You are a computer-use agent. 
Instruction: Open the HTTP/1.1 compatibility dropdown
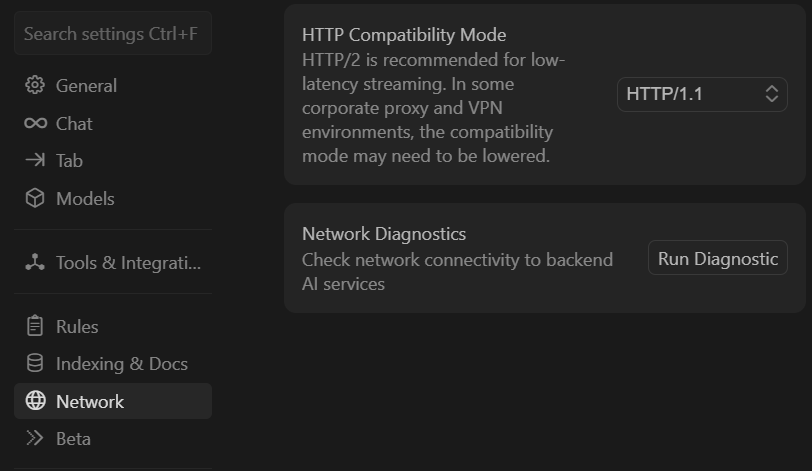click(702, 94)
